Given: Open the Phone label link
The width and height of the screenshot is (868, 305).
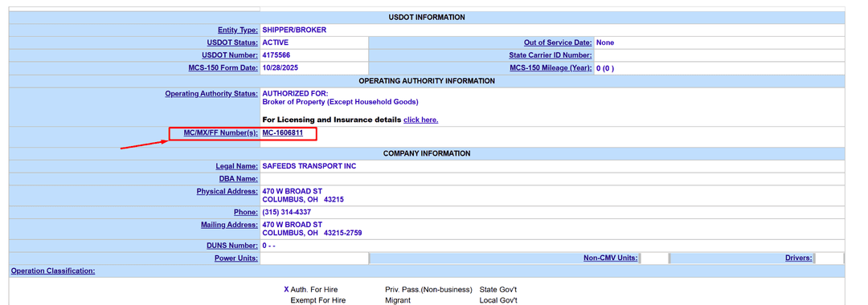Looking at the screenshot, I should point(246,212).
